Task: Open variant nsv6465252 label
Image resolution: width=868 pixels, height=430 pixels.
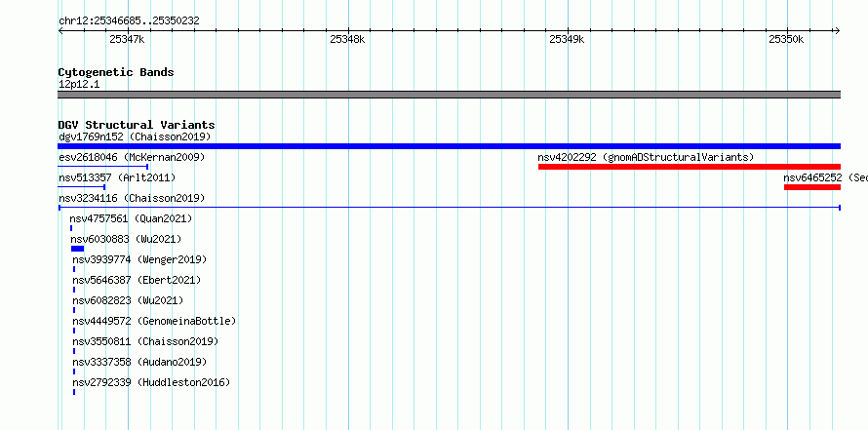Action: [x=825, y=177]
